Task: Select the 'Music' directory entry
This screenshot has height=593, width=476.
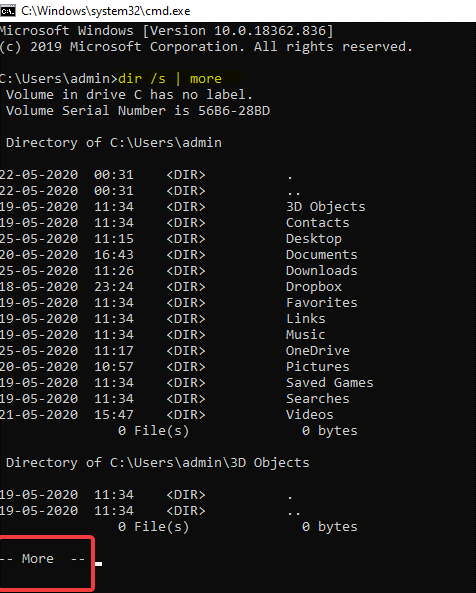Action: [x=305, y=335]
